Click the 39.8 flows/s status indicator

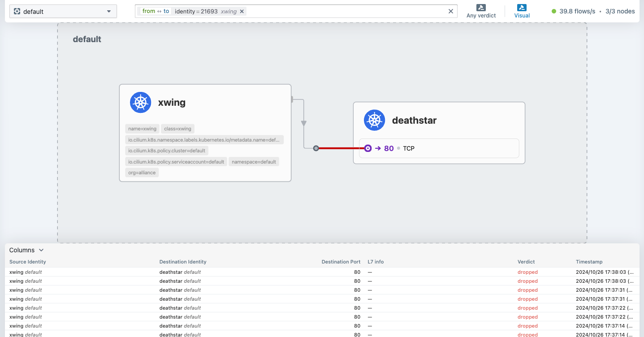pos(573,11)
